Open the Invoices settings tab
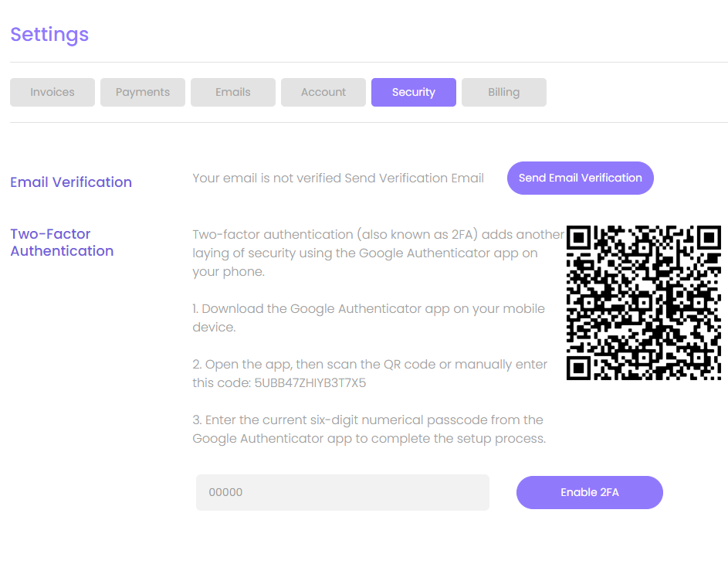Viewport: 728px width, 581px height. pyautogui.click(x=52, y=92)
